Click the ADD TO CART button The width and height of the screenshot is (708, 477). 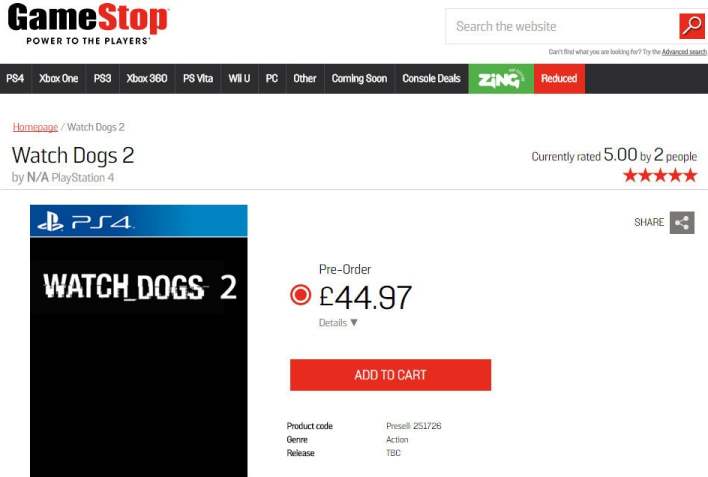pyautogui.click(x=391, y=375)
